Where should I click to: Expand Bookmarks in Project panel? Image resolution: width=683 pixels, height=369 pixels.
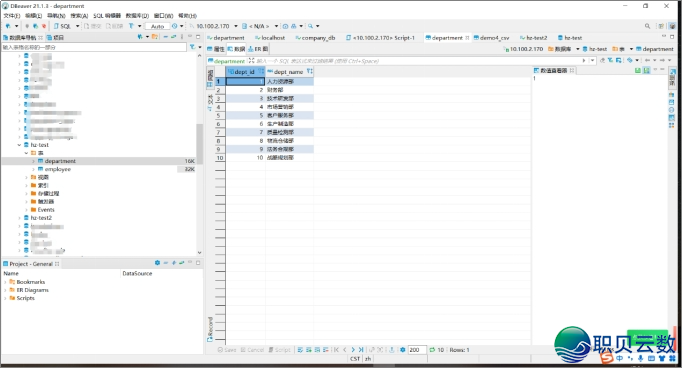(x=5, y=282)
